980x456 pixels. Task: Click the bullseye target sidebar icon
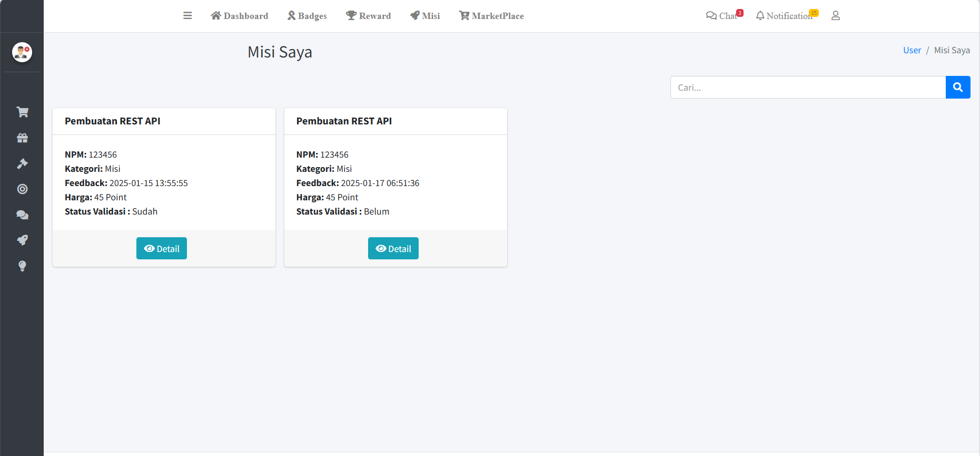[x=22, y=189]
